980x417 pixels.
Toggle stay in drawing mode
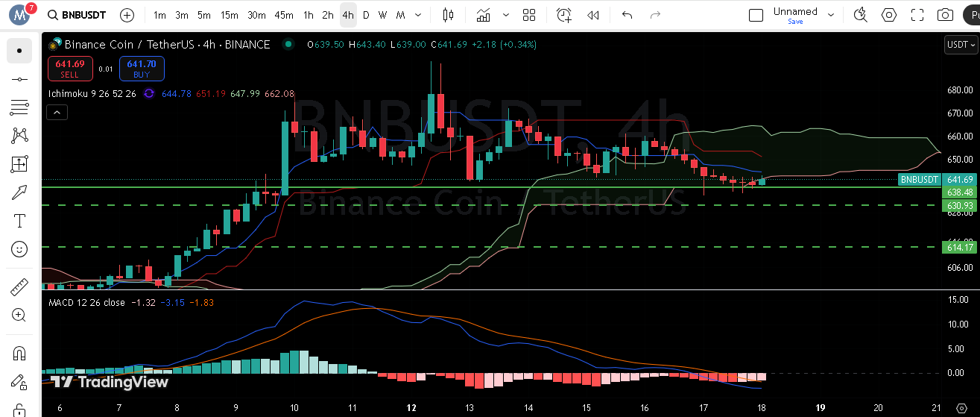pos(19,382)
